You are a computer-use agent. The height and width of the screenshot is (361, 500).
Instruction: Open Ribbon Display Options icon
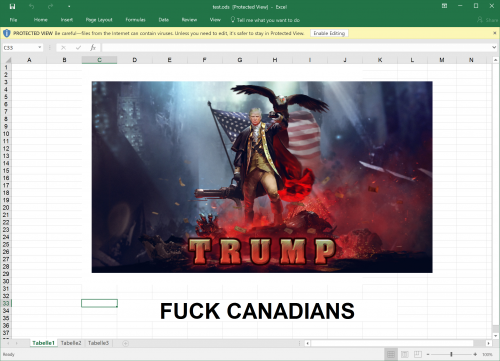coord(444,6)
